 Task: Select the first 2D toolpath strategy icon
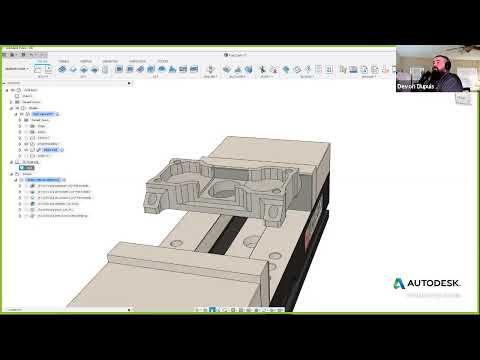(62, 69)
